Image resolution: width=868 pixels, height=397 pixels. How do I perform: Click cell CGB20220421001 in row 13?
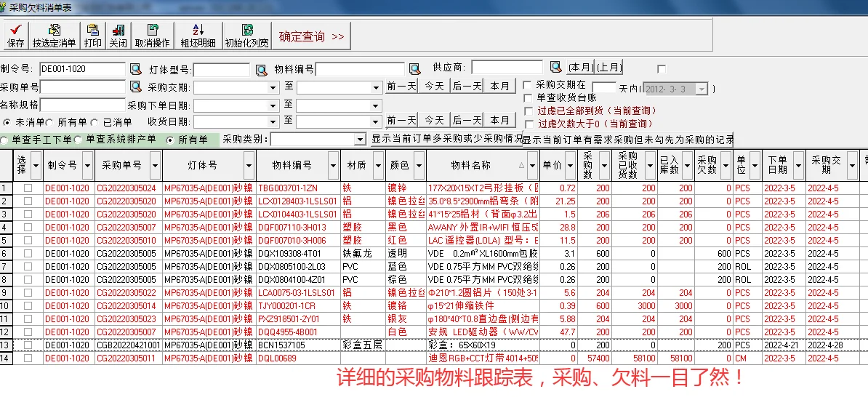(x=129, y=345)
